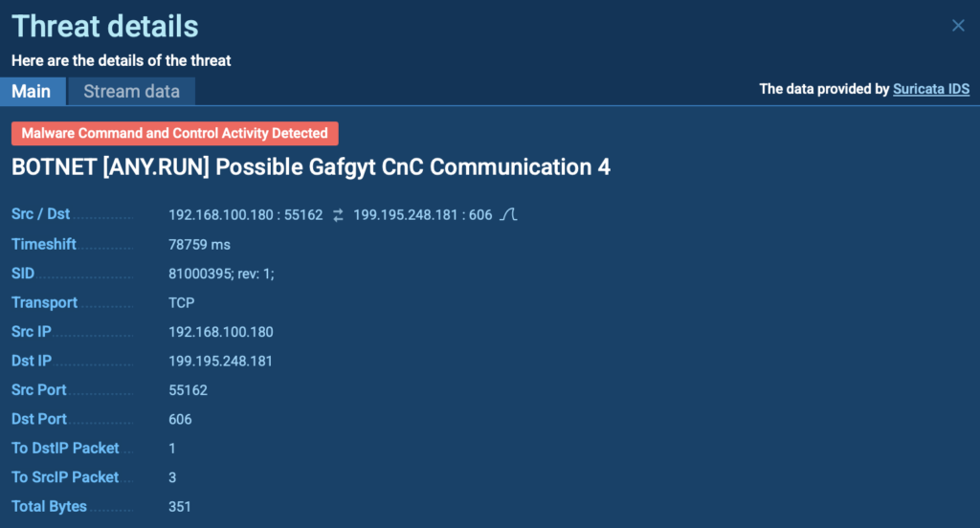Click the Timeshift value 78759 ms

click(199, 245)
